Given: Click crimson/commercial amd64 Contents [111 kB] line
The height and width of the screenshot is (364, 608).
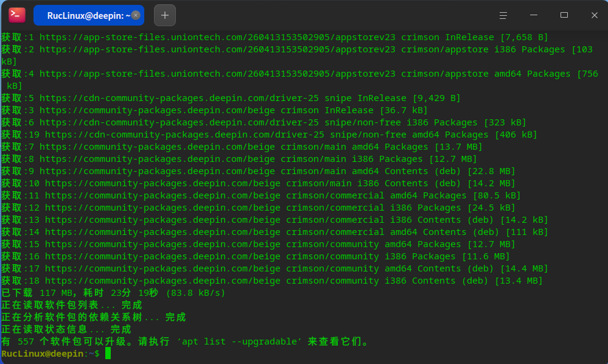Looking at the screenshot, I should coord(274,232).
